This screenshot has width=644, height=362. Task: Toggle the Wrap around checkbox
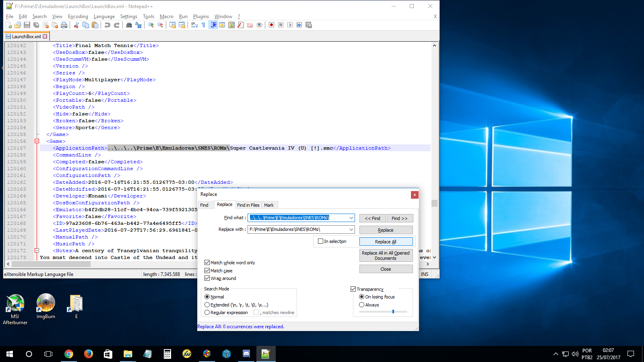[x=207, y=278]
